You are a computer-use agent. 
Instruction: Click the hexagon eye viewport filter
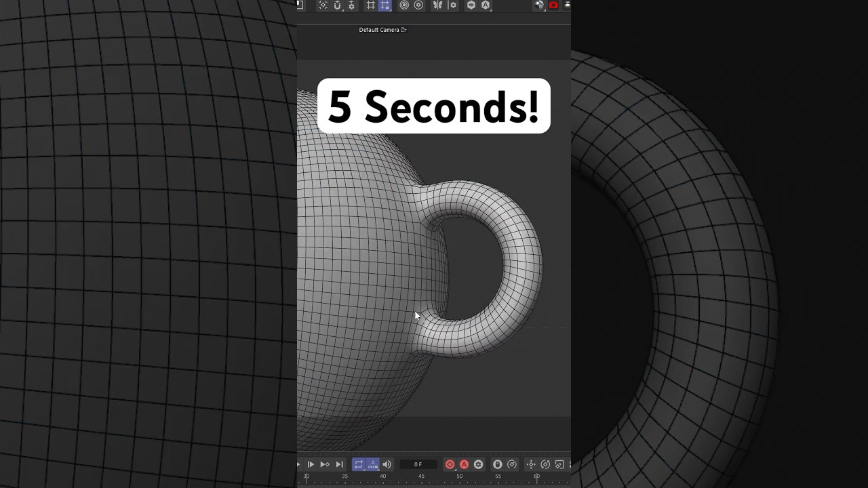tap(471, 5)
